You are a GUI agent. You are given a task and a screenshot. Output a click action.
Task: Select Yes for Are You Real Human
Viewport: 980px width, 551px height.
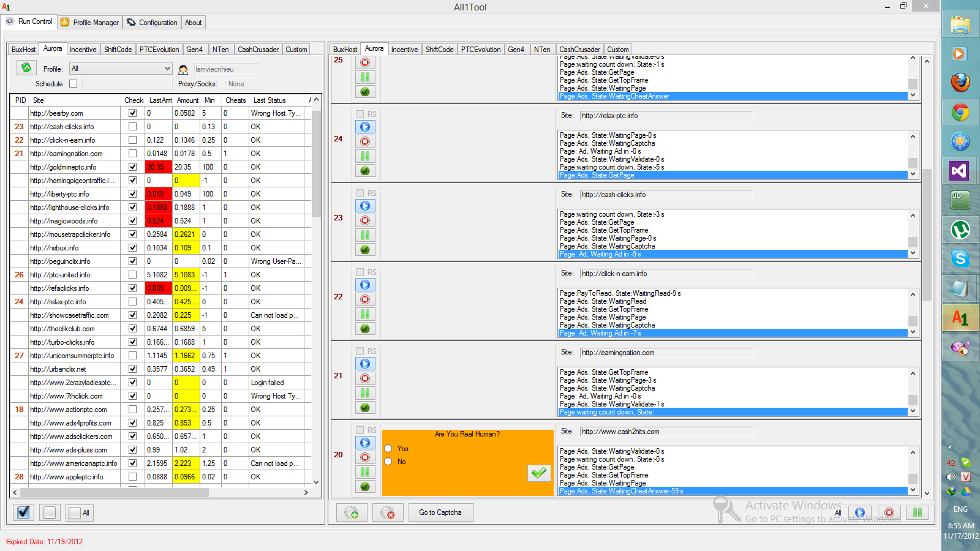pyautogui.click(x=388, y=449)
